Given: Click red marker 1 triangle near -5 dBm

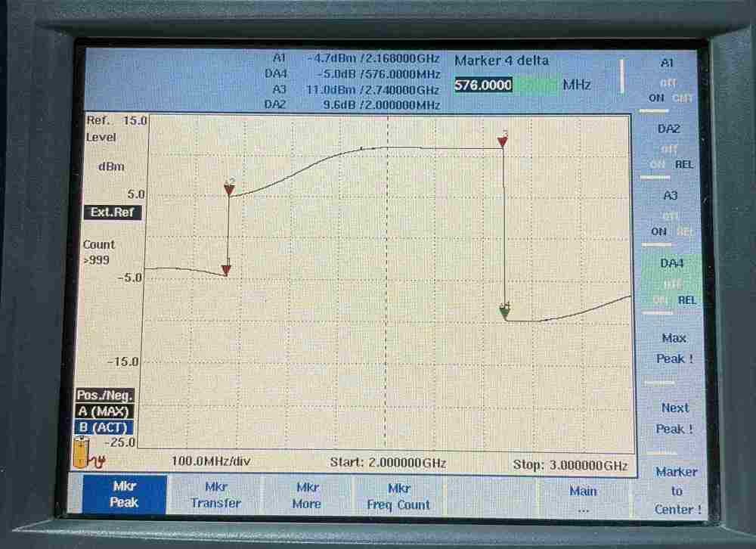Looking at the screenshot, I should (x=226, y=270).
